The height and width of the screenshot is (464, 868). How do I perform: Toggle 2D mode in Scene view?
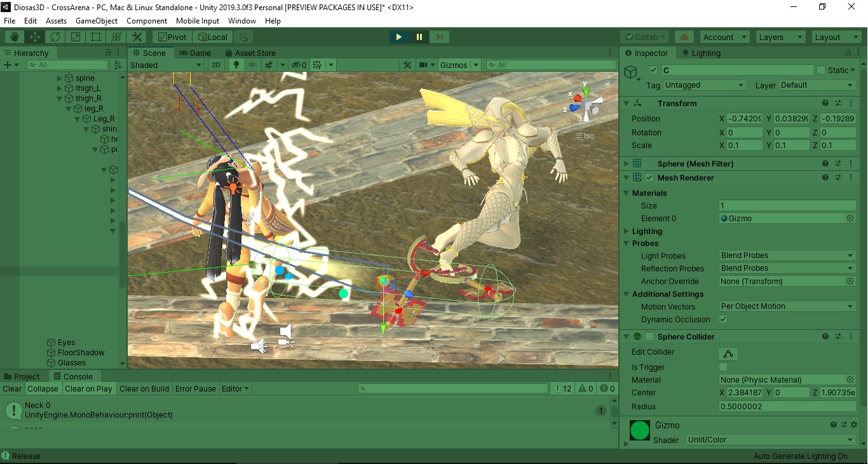(216, 65)
